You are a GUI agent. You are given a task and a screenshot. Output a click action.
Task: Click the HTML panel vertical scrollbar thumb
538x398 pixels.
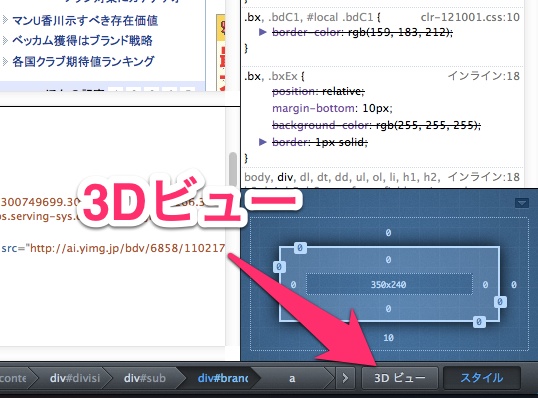click(x=233, y=169)
